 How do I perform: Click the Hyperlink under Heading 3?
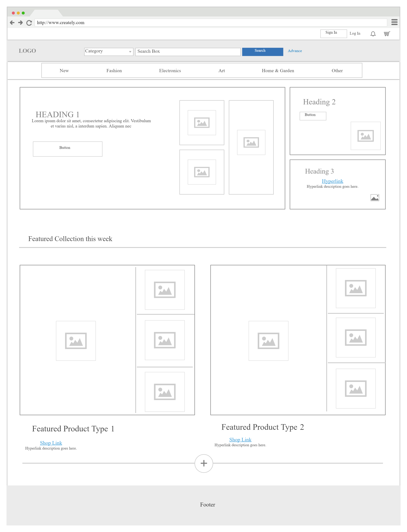pos(333,180)
